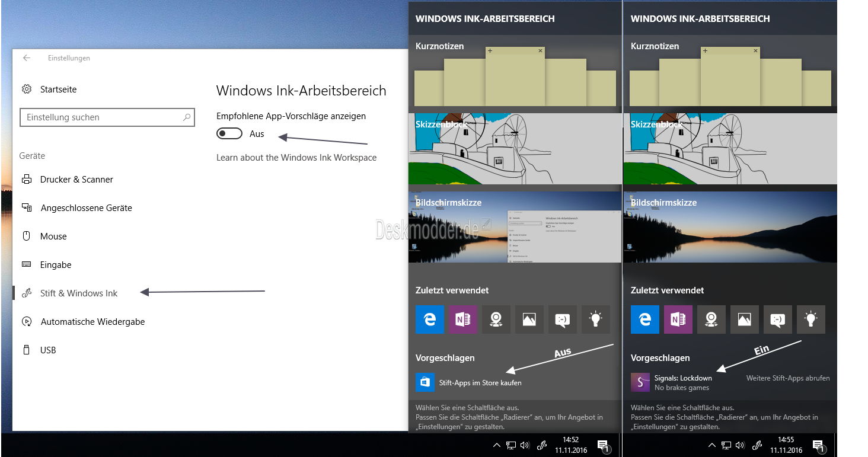
Task: Open the volume icon beside the 14:55 clock
Action: coord(740,445)
